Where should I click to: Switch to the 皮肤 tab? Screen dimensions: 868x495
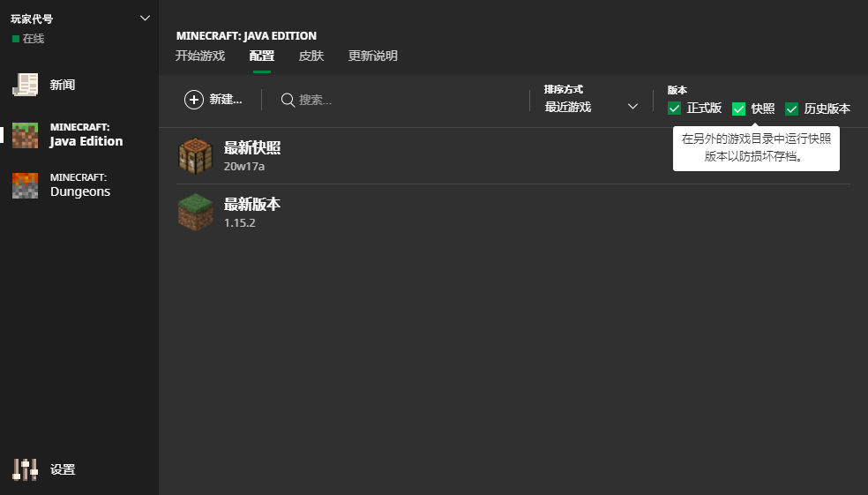coord(311,56)
